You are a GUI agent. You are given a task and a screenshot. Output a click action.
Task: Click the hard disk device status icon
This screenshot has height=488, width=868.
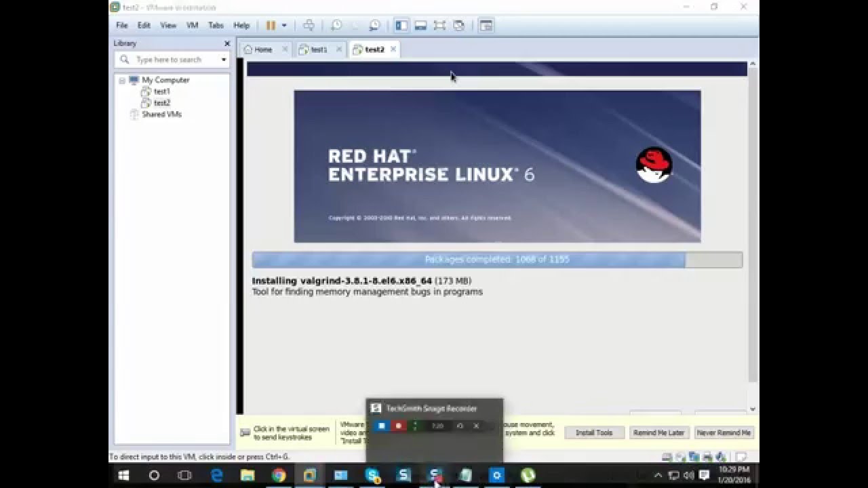[x=667, y=457]
